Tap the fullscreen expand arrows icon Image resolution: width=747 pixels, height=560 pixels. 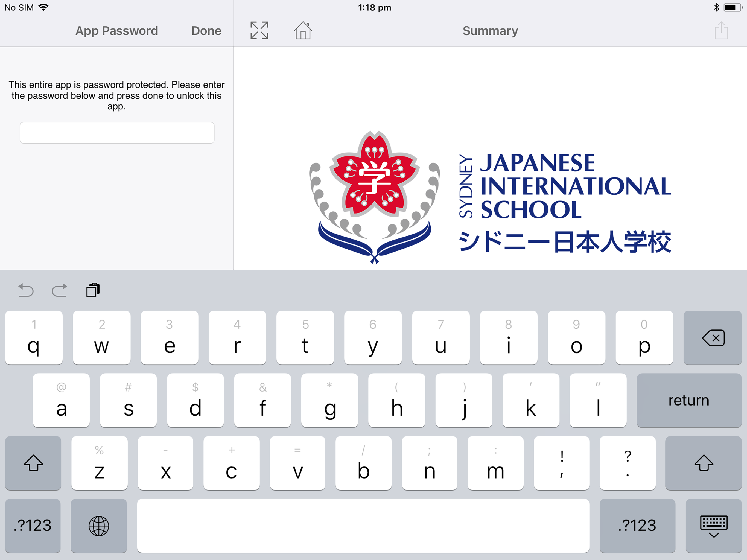[259, 30]
